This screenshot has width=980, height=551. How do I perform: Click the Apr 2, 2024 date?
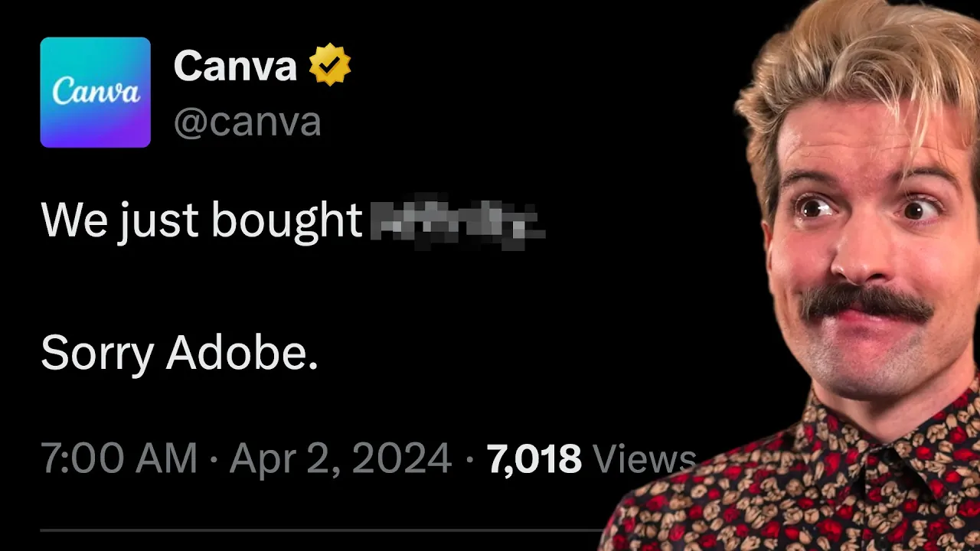point(341,458)
